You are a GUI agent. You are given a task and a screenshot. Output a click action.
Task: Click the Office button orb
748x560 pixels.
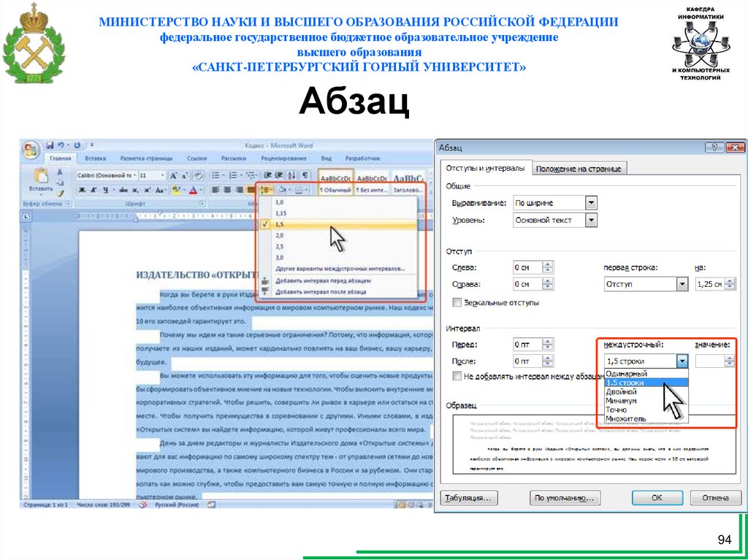pos(31,150)
